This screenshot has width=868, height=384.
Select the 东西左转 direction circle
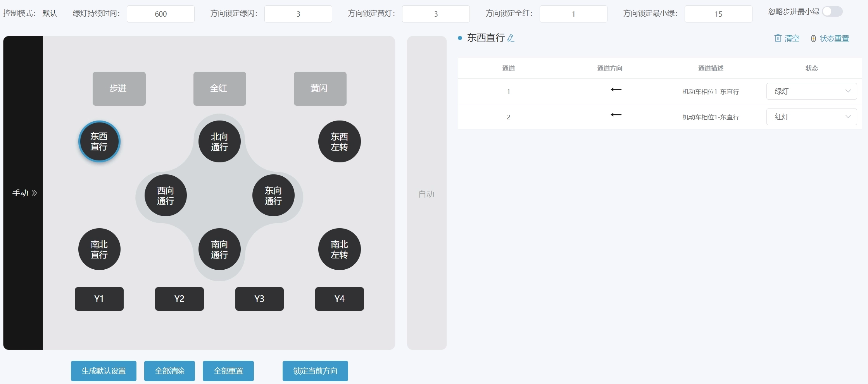click(x=339, y=142)
